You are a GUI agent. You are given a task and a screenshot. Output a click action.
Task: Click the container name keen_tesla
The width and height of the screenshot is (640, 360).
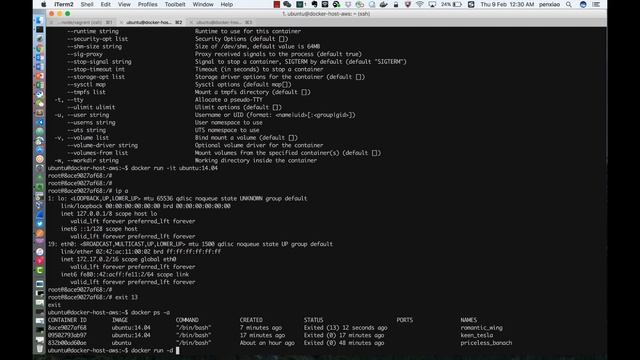(477, 336)
